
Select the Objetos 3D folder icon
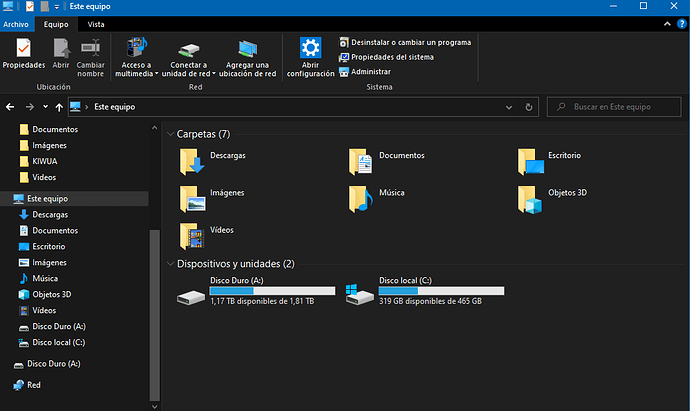click(530, 198)
